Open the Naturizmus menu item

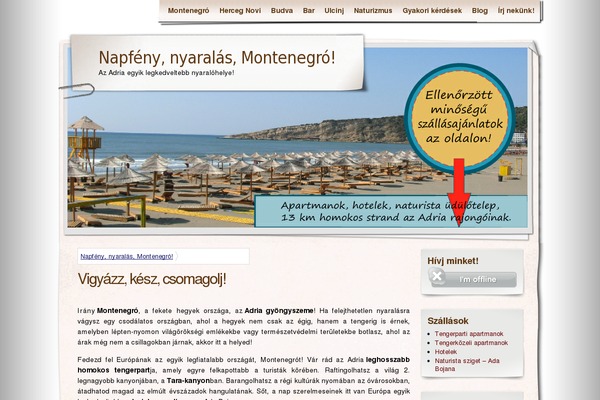pyautogui.click(x=373, y=11)
